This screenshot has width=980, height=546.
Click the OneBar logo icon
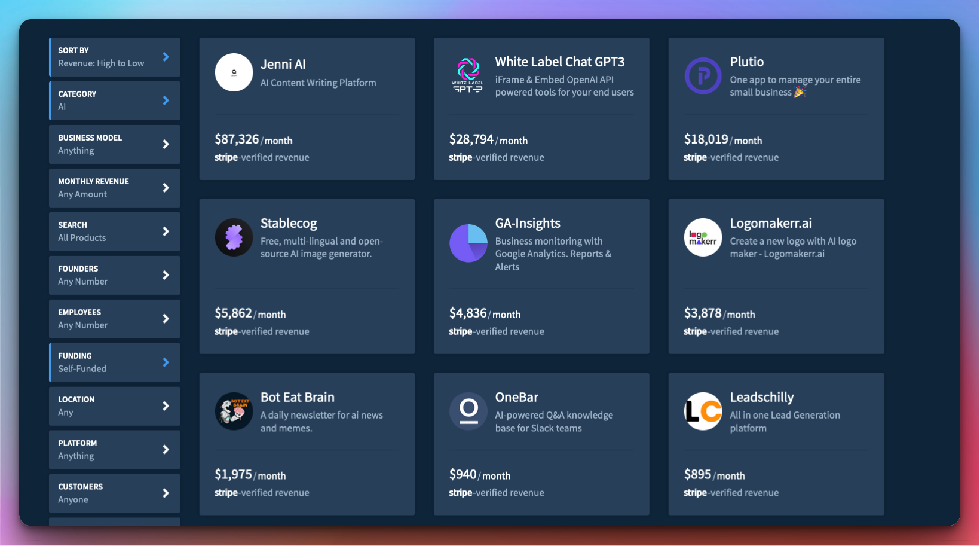pos(468,411)
